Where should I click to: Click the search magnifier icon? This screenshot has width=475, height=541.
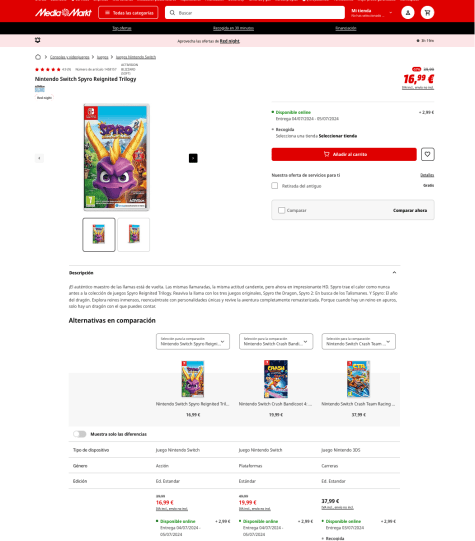tap(172, 13)
